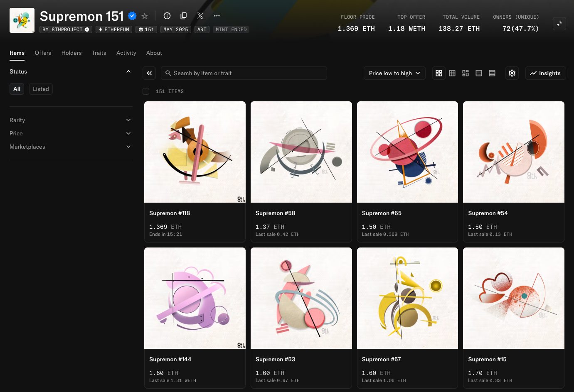This screenshot has width=574, height=392.
Task: Expand the Price filter
Action: (71, 133)
